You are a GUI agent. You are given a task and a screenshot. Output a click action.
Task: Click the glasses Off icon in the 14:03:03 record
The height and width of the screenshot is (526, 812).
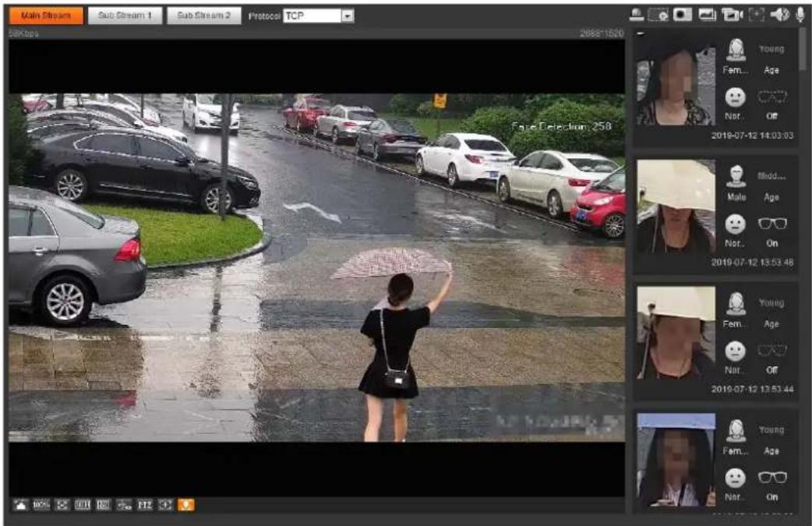(x=772, y=97)
